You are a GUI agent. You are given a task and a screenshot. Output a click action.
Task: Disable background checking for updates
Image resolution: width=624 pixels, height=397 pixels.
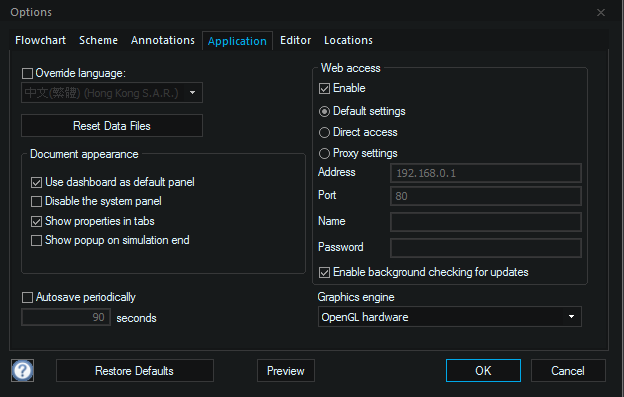coord(324,272)
